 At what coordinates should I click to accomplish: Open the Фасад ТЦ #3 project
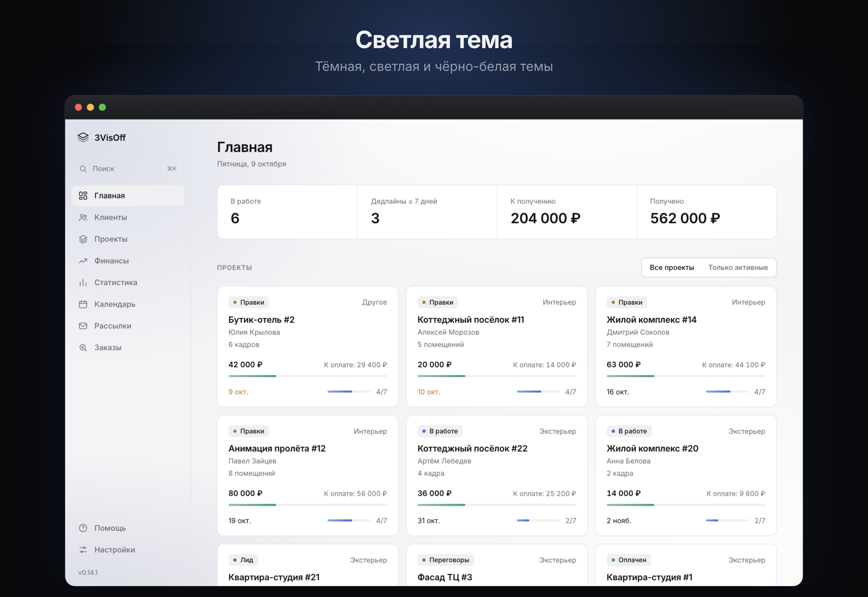tap(496, 565)
